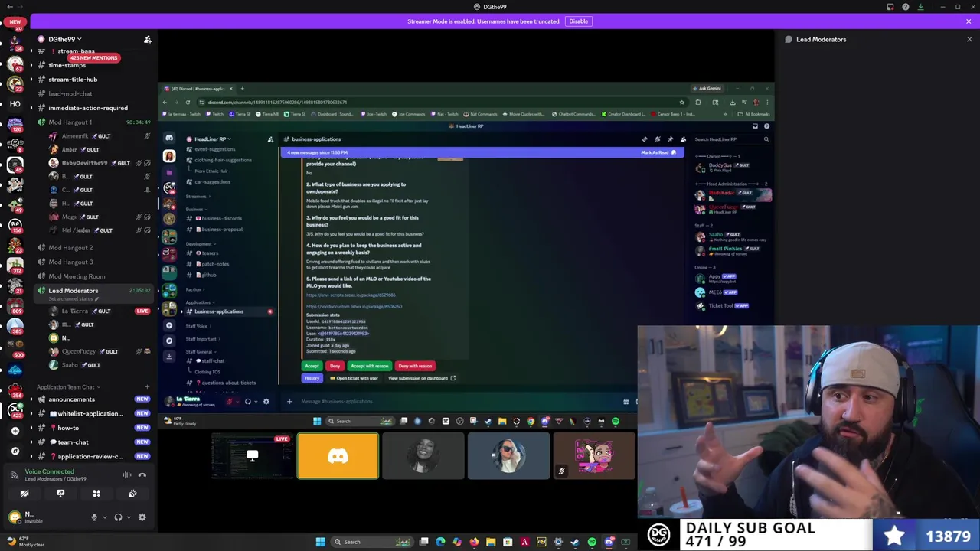Disconnect from the voice channel
This screenshot has height=551, width=980.
pyautogui.click(x=142, y=475)
